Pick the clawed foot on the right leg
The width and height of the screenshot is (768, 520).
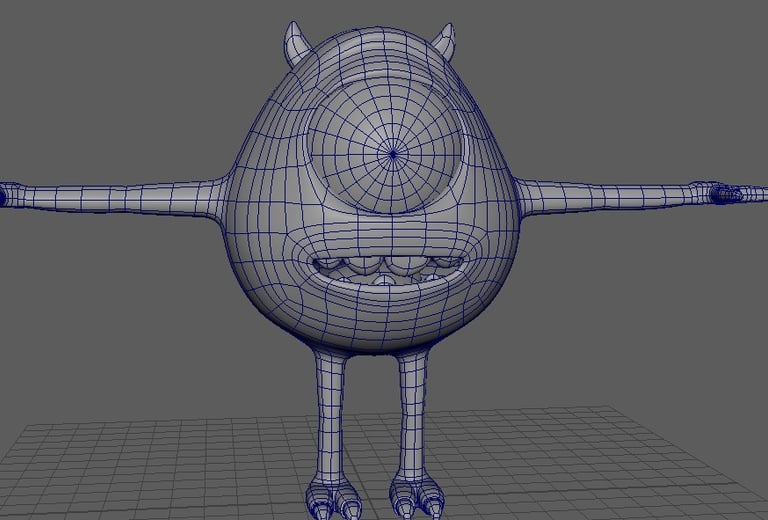[417, 497]
